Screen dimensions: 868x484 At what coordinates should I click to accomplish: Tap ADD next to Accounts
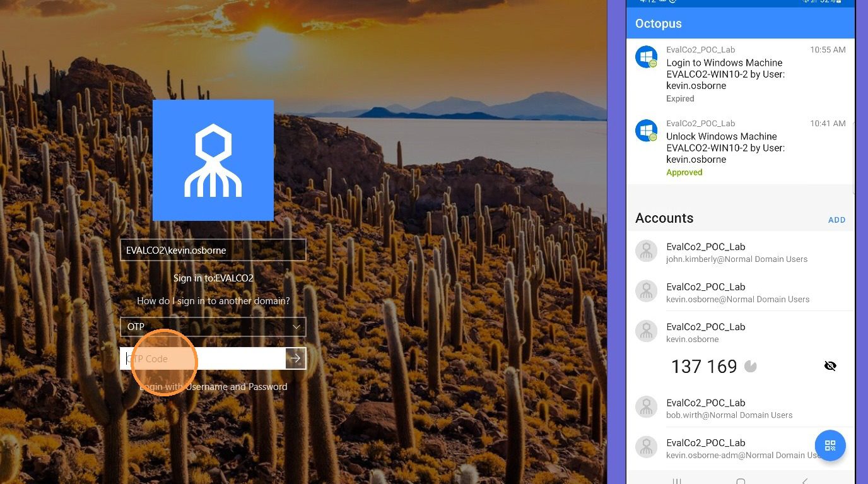(x=836, y=220)
